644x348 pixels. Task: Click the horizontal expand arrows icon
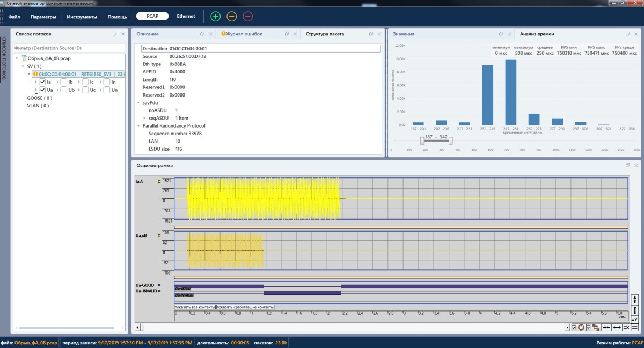coord(617,327)
